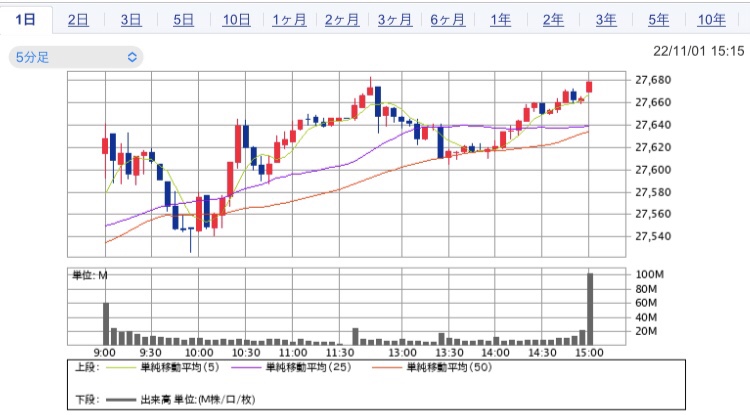Click the 15:00 time axis label

[589, 353]
